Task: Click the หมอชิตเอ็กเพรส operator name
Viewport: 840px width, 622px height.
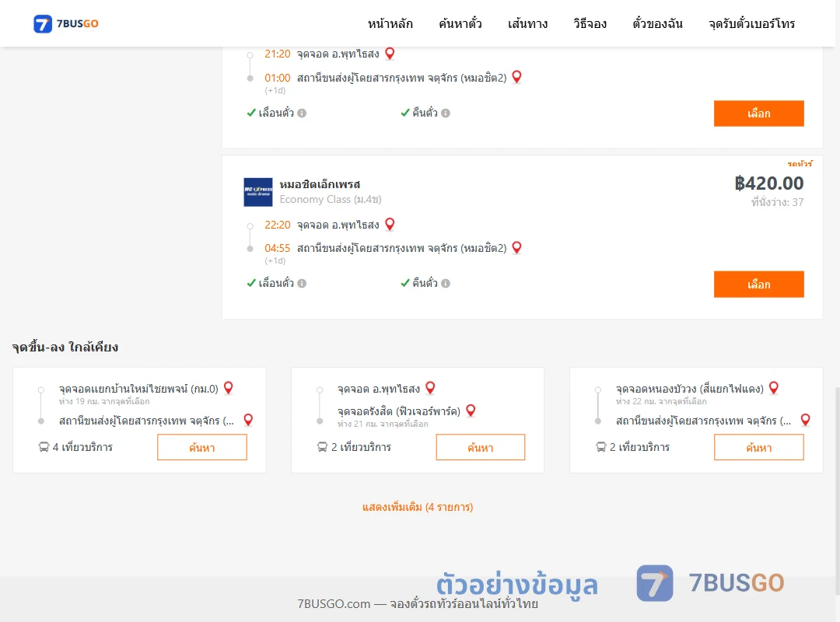Action: coord(320,184)
